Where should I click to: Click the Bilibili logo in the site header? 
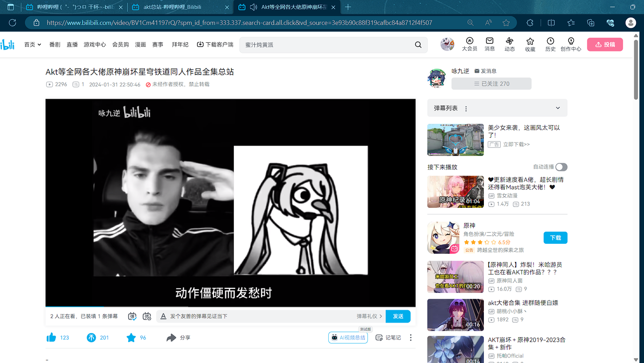(7, 45)
